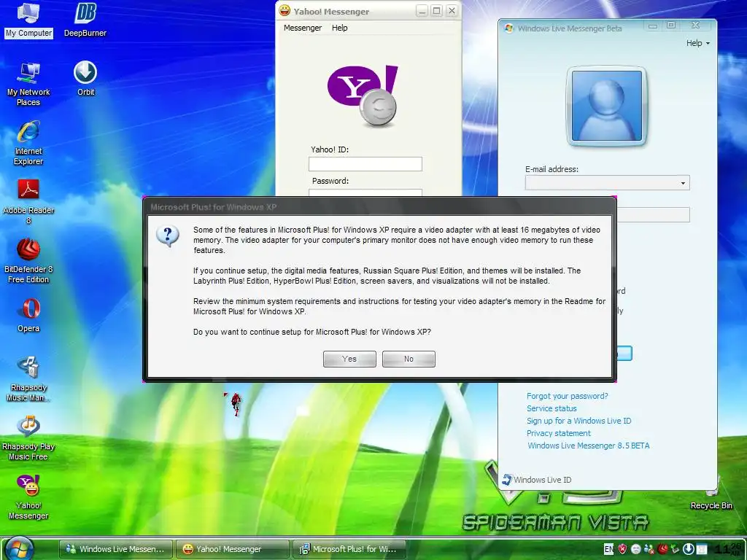This screenshot has width=747, height=560.
Task: Open the Service status link
Action: [x=551, y=408]
